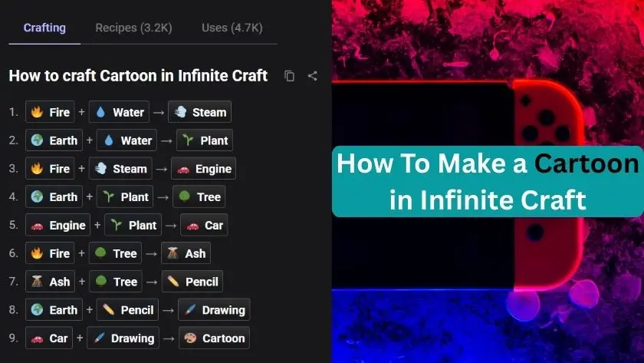Click the Plant ingredient in step 5
Viewport: 644px width, 363px height.
(133, 225)
